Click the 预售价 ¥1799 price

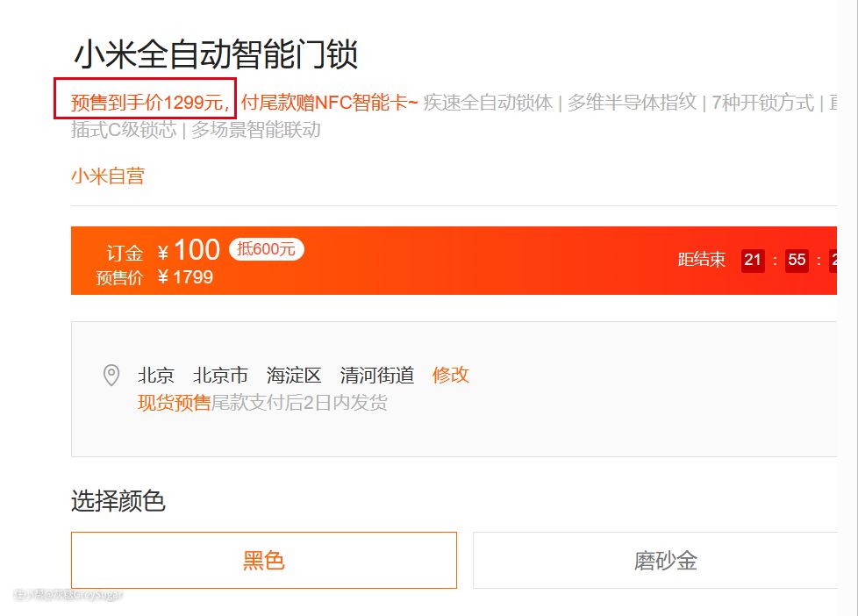tap(154, 277)
